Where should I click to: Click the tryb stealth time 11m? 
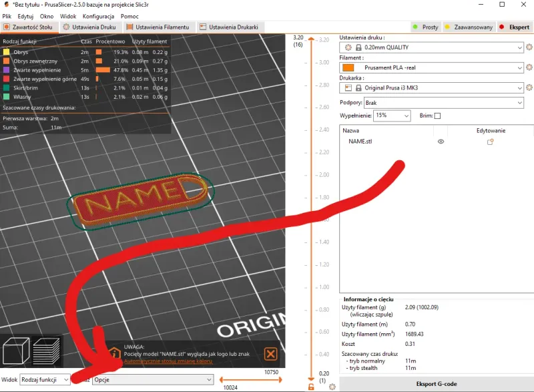411,368
